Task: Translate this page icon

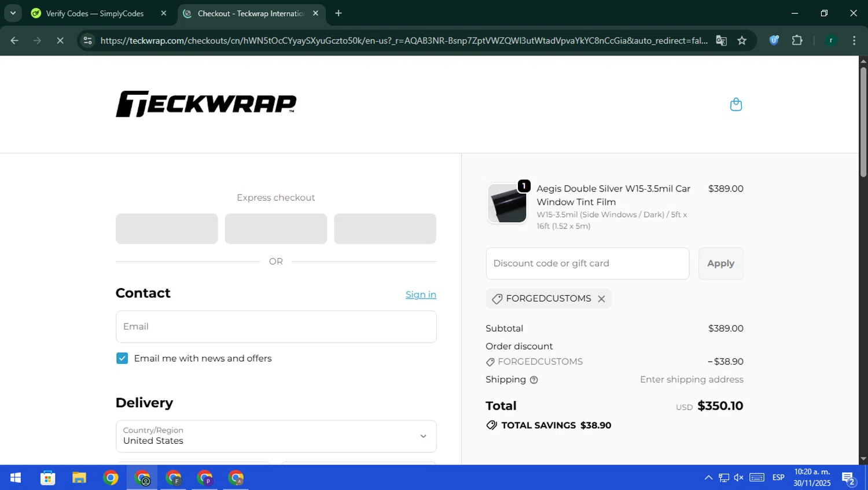Action: click(721, 40)
